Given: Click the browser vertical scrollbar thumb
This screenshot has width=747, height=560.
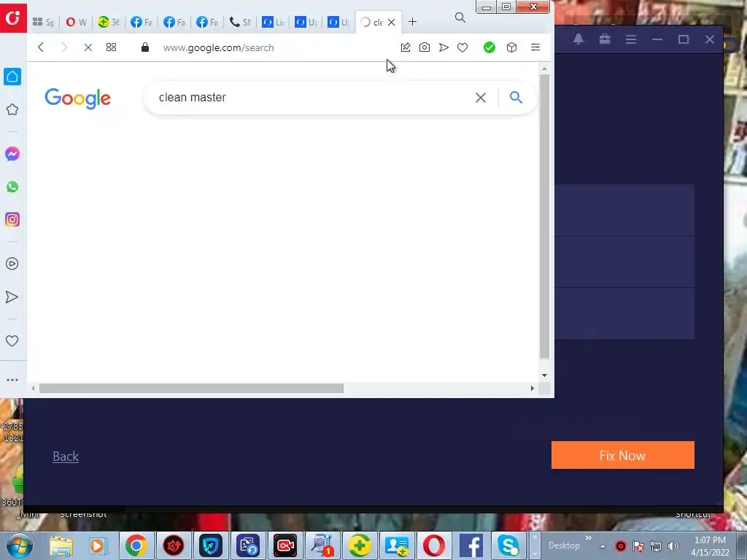Looking at the screenshot, I should coord(544,216).
